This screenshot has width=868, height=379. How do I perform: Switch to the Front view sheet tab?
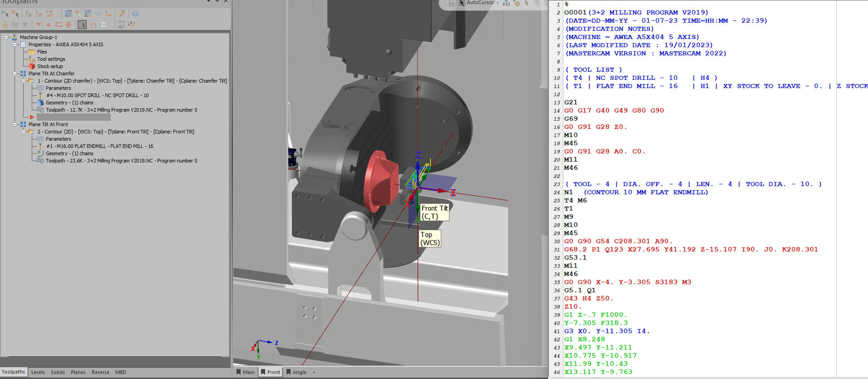271,372
